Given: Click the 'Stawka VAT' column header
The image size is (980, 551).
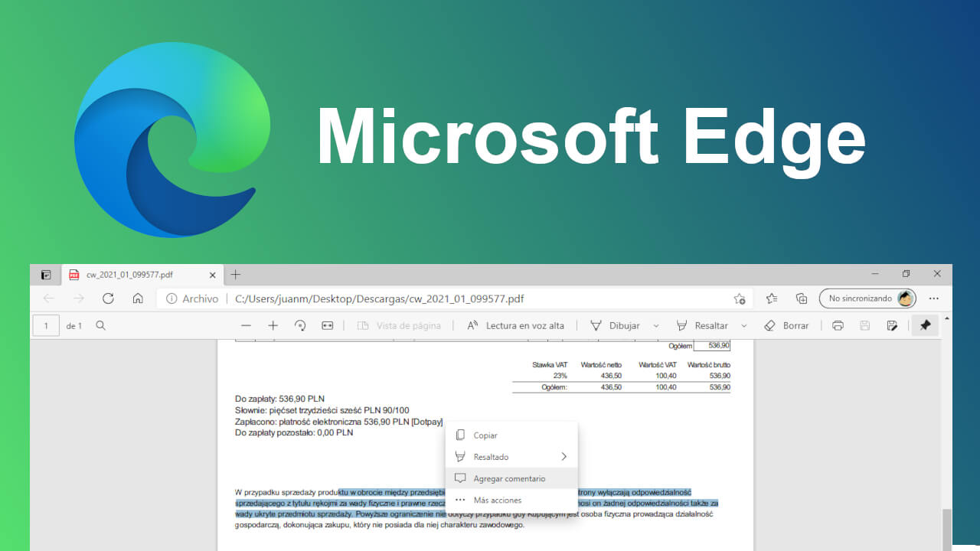Looking at the screenshot, I should [x=549, y=365].
